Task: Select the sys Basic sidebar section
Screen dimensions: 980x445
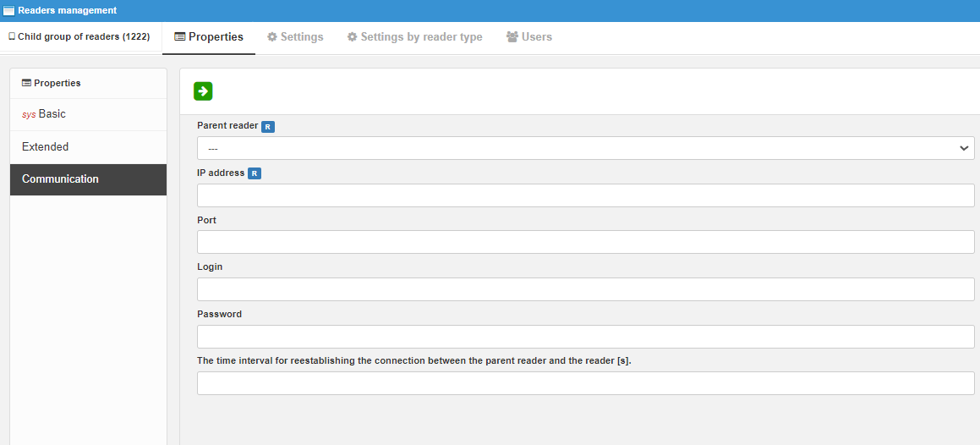Action: pyautogui.click(x=88, y=114)
